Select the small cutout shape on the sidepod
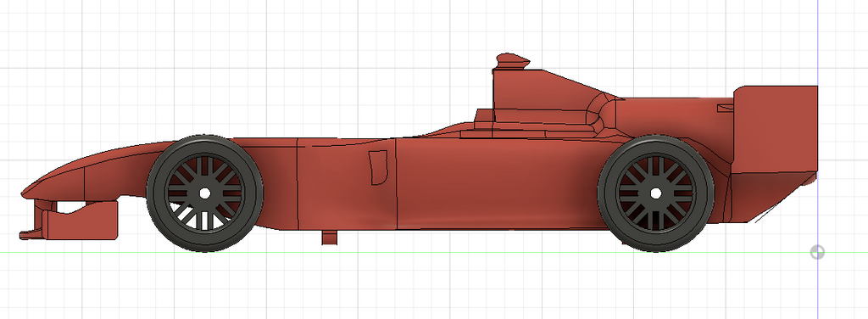The height and width of the screenshot is (319, 868). (379, 167)
